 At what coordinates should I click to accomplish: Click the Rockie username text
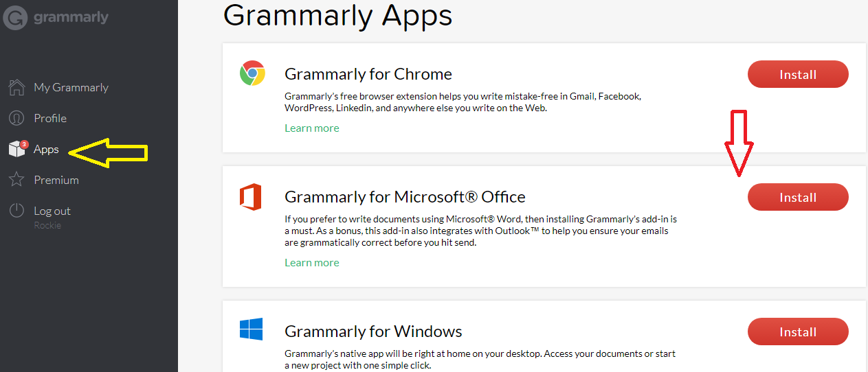[47, 225]
